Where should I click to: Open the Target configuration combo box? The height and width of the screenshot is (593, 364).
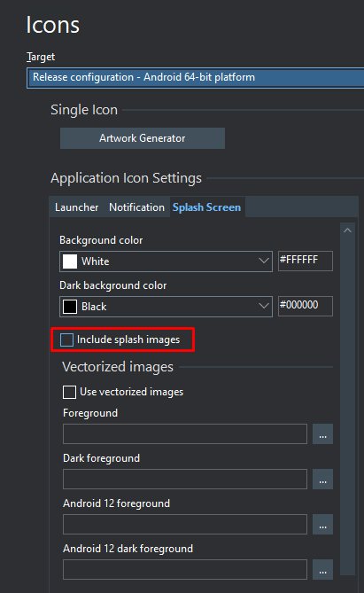pyautogui.click(x=196, y=77)
